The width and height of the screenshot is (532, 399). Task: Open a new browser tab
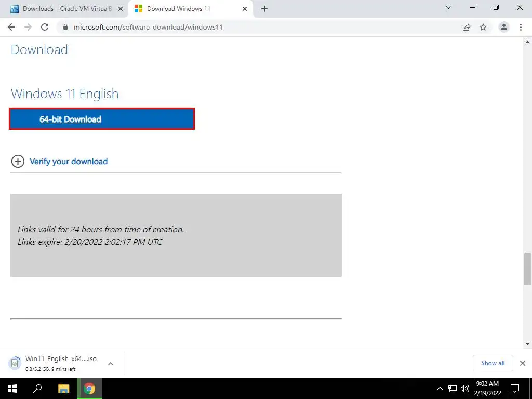coord(264,9)
